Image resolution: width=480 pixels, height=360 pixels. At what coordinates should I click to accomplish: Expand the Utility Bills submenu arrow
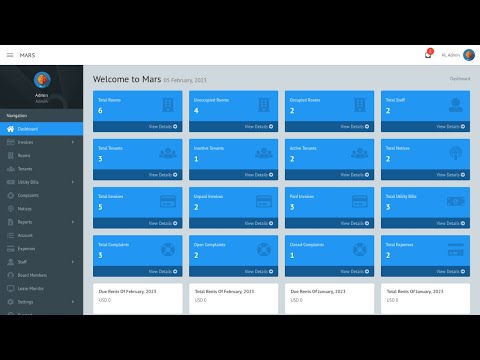click(73, 182)
